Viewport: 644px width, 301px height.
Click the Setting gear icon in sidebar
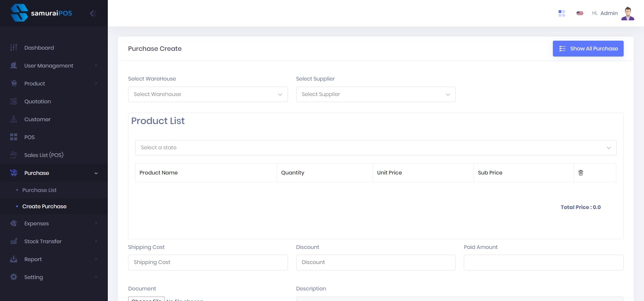14,277
